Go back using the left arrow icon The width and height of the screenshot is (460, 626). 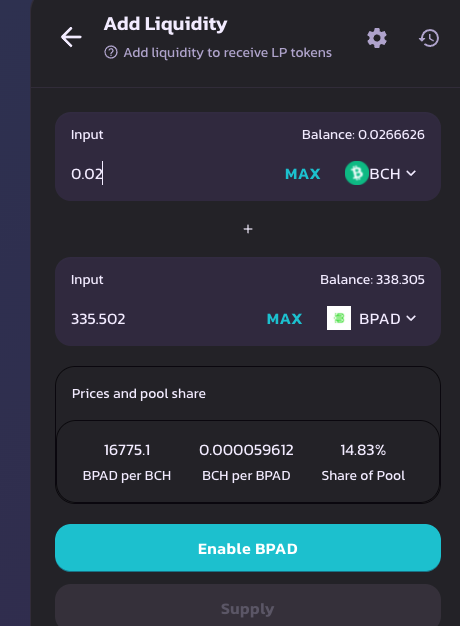[71, 37]
